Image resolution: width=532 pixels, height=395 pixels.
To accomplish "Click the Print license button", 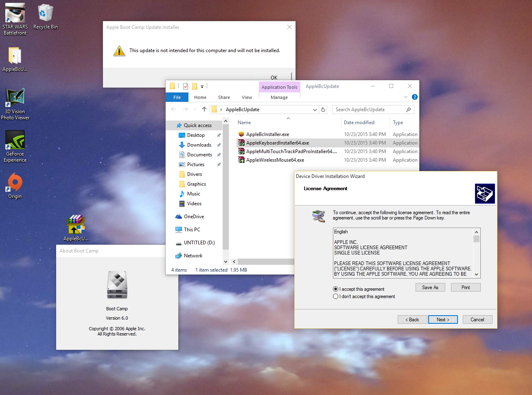I will click(x=466, y=287).
